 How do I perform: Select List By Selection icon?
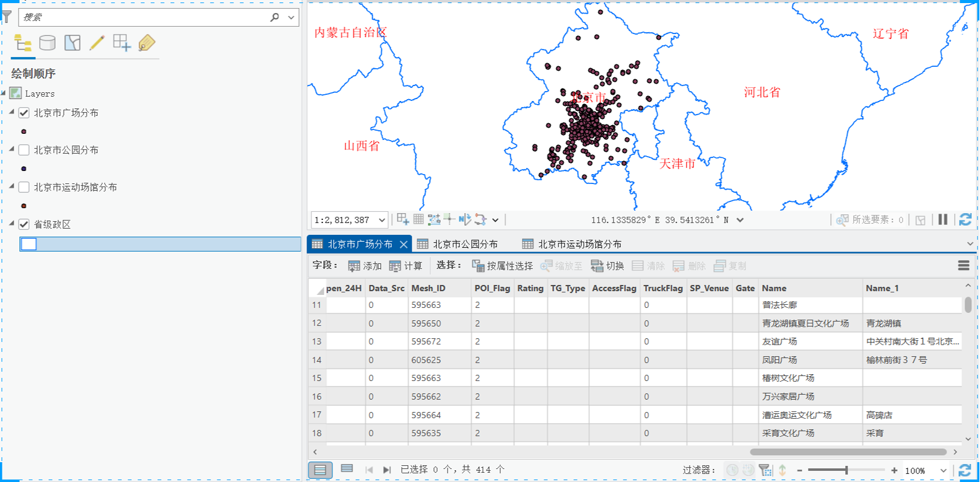tap(72, 43)
